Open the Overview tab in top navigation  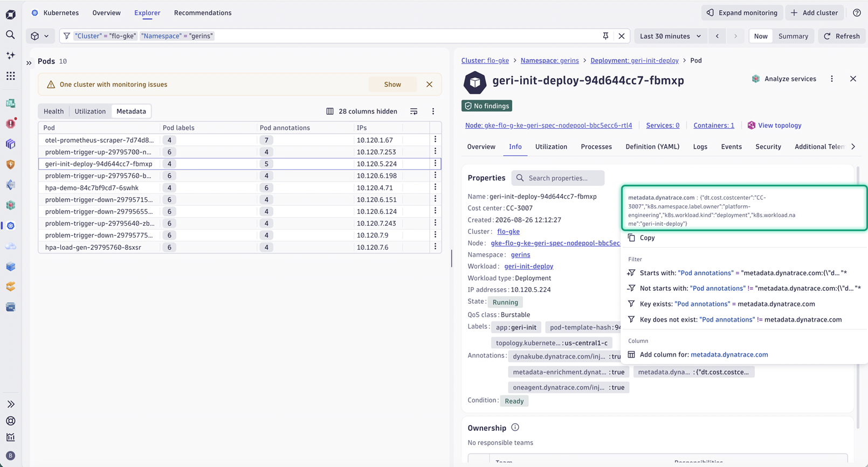[106, 13]
